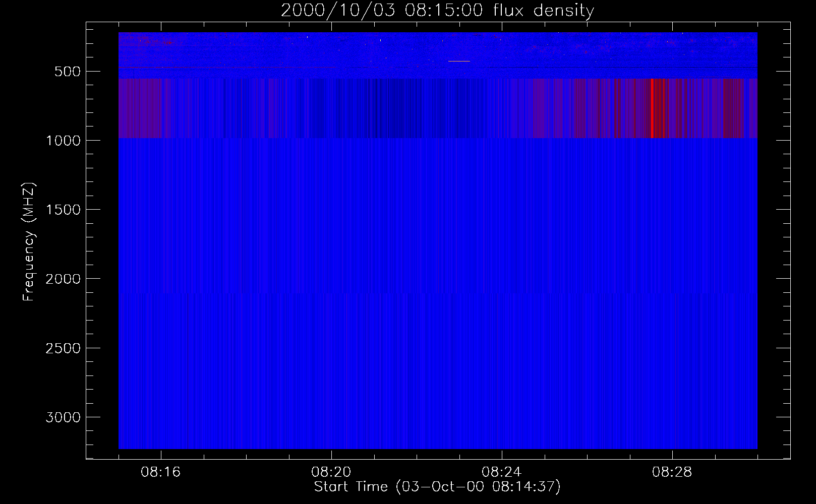Click the 08:24 time tick label
Viewport: 816px width, 504px height.
click(501, 472)
